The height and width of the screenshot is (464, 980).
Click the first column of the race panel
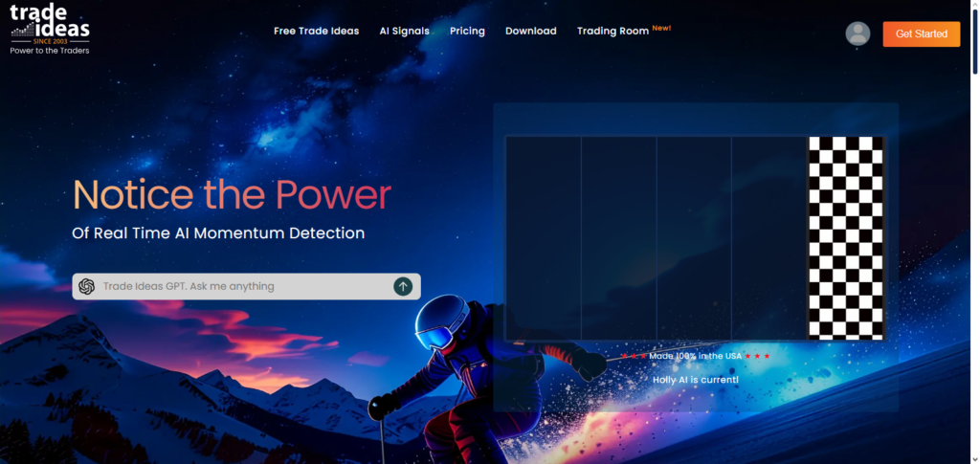[x=543, y=237]
